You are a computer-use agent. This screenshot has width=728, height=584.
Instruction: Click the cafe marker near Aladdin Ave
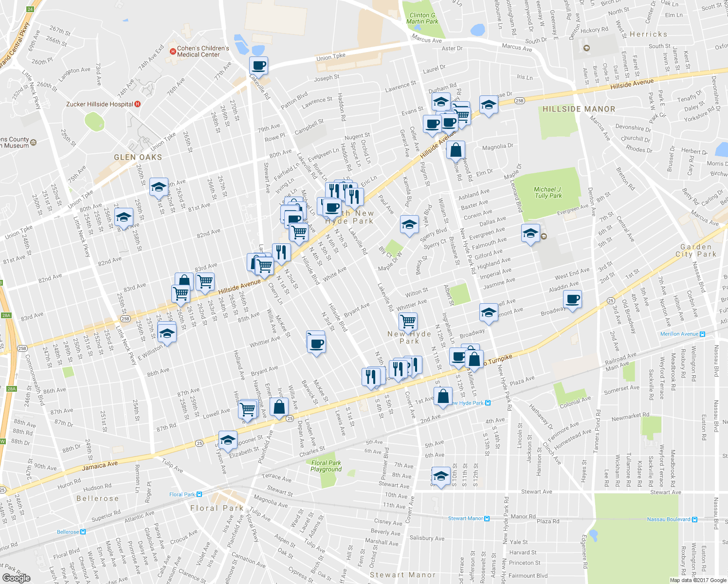pos(573,299)
